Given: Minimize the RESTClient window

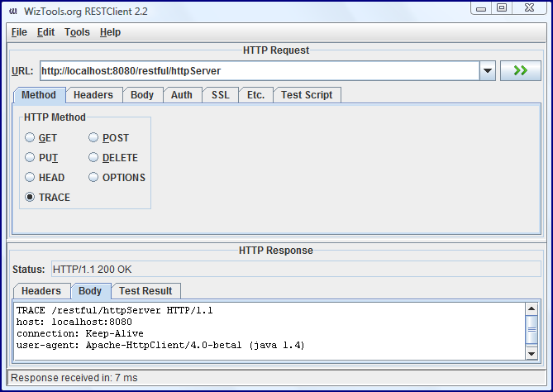Looking at the screenshot, I should tap(481, 7).
